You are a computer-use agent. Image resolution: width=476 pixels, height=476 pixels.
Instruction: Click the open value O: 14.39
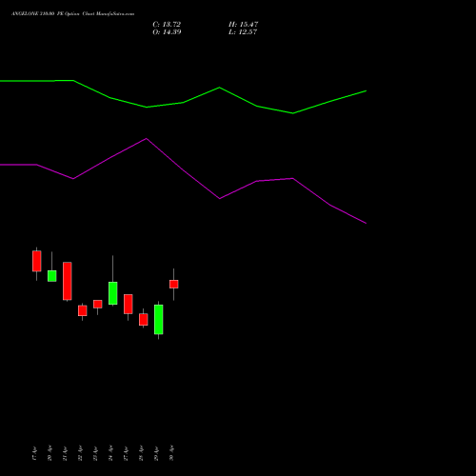click(x=167, y=32)
